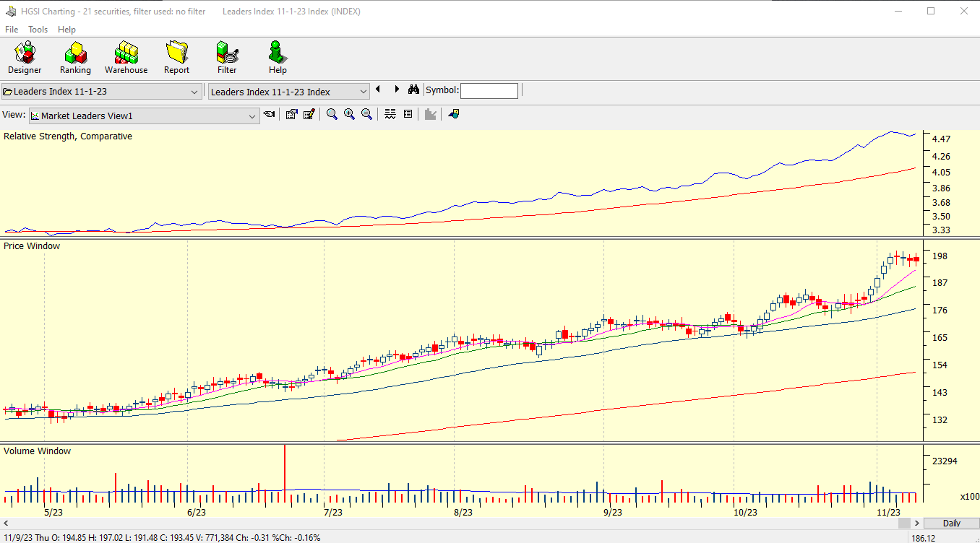
Task: Open the Help menu
Action: coord(66,30)
